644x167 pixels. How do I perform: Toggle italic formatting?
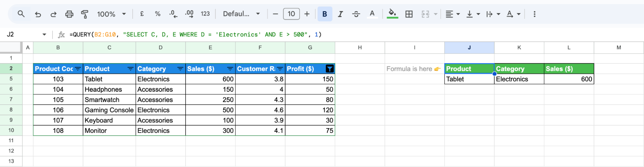340,14
